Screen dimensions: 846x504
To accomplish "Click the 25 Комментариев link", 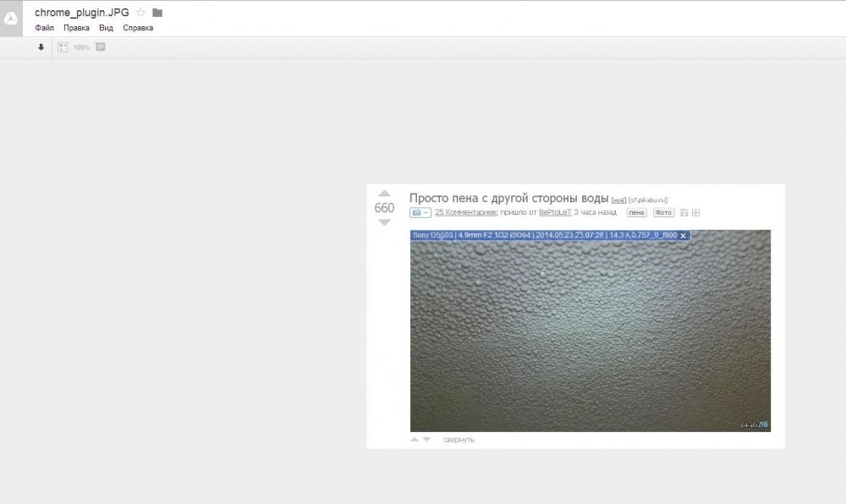I will tap(465, 212).
